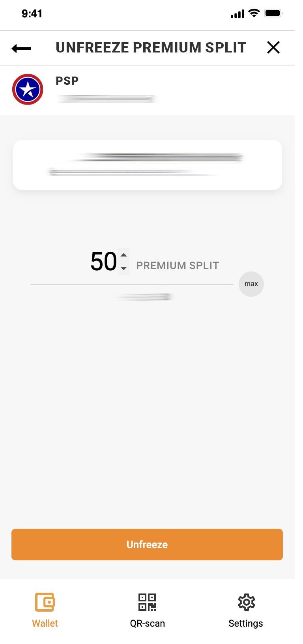The width and height of the screenshot is (303, 644).
Task: Increase amount with the up stepper arrow
Action: [123, 255]
